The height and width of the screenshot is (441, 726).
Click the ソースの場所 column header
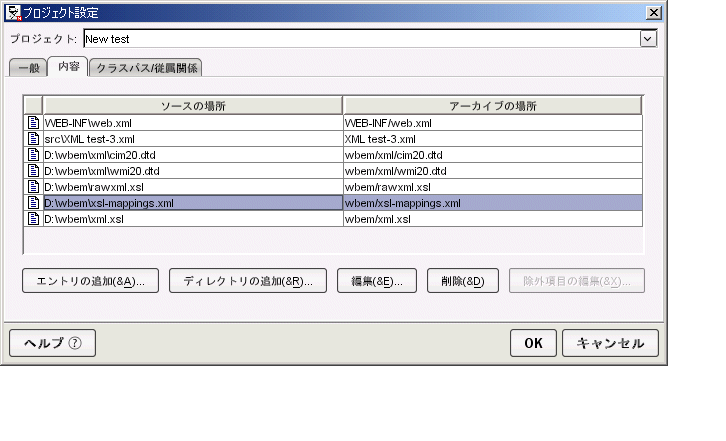(193, 106)
